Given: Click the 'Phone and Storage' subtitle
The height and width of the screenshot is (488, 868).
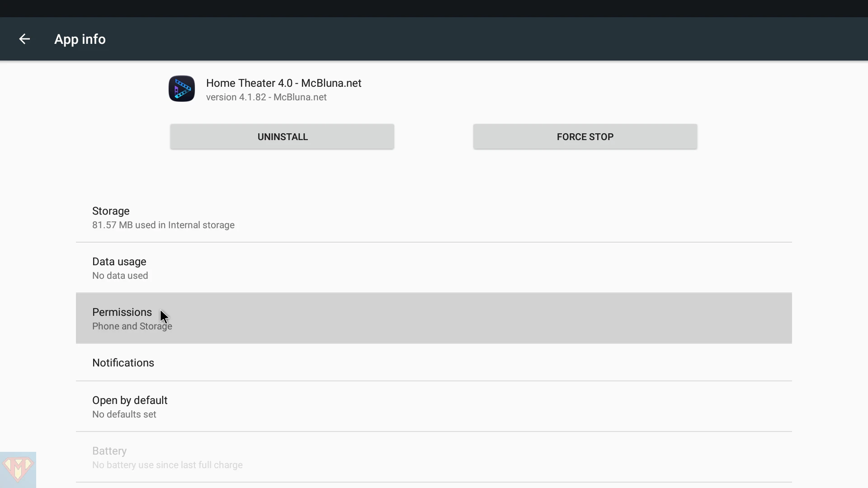Looking at the screenshot, I should 132,326.
